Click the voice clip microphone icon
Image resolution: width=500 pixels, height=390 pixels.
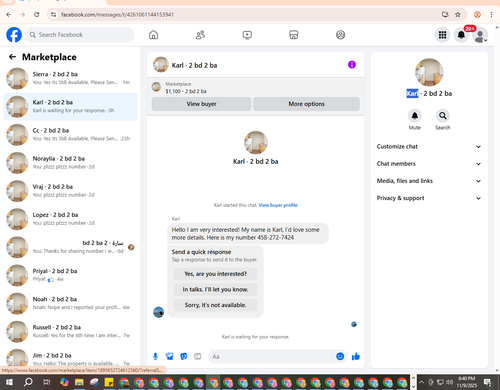point(155,357)
